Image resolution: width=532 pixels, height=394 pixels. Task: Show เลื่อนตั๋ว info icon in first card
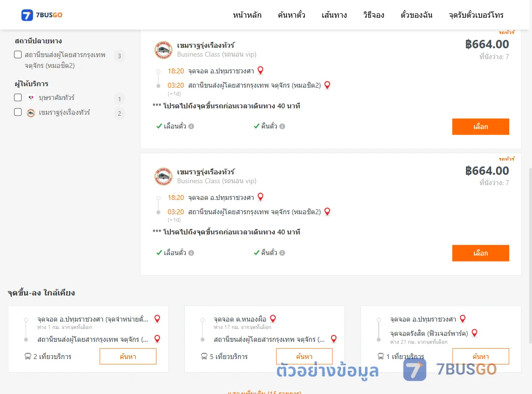click(191, 126)
